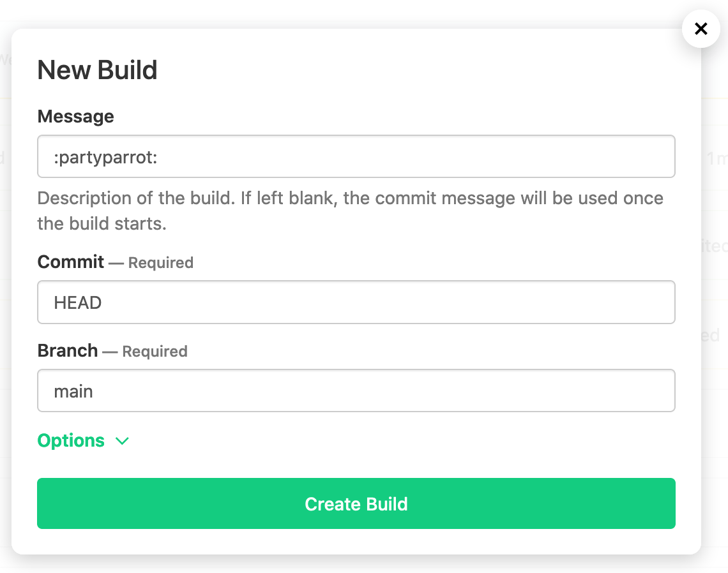Viewport: 728px width, 573px height.
Task: Click the chevron arrow beside Options
Action: click(122, 441)
